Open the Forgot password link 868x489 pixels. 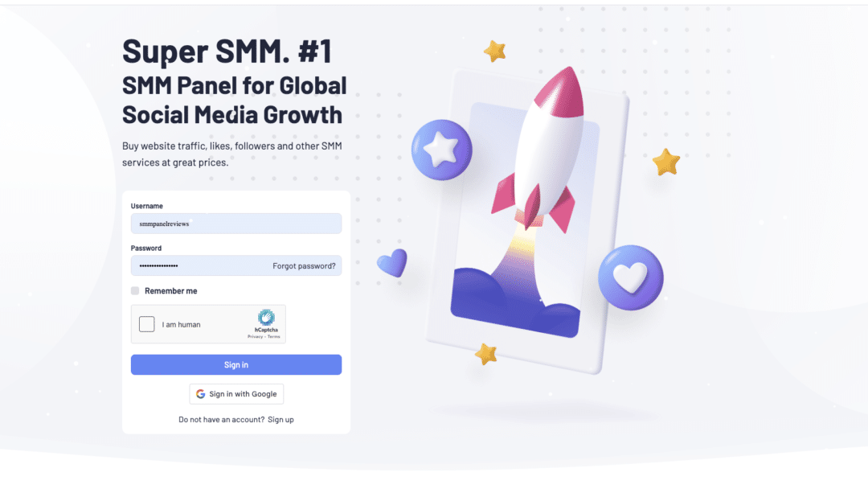point(304,266)
